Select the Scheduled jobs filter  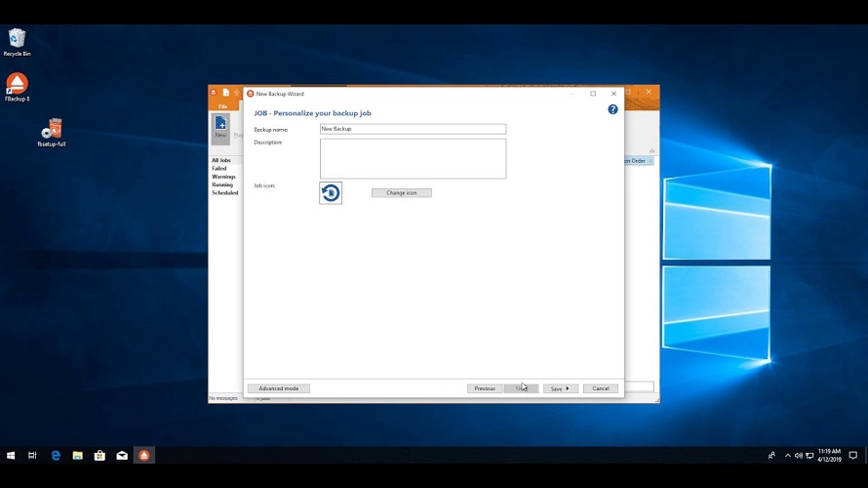(x=224, y=193)
